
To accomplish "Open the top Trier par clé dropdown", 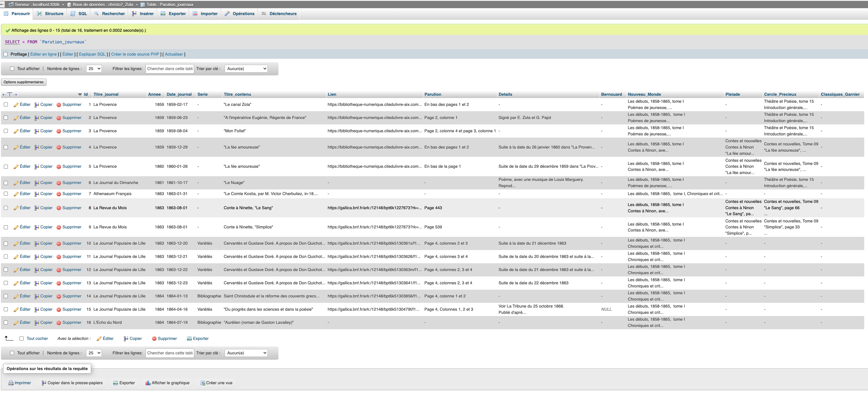I will tap(246, 69).
